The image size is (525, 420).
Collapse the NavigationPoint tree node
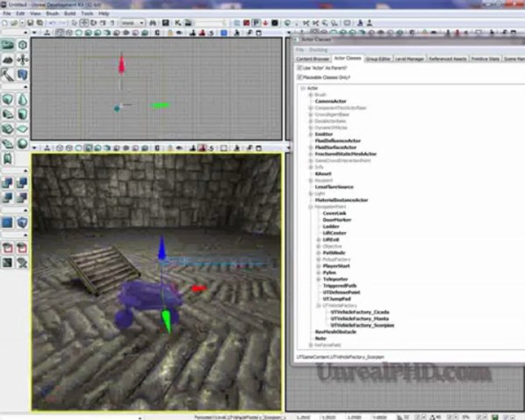[x=311, y=206]
